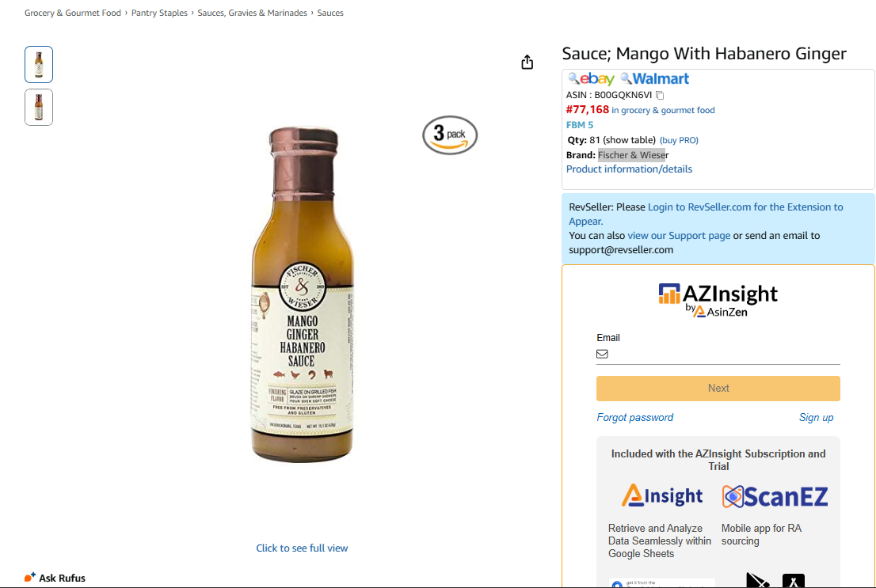Click to see full view of image
This screenshot has height=588, width=876.
[302, 548]
